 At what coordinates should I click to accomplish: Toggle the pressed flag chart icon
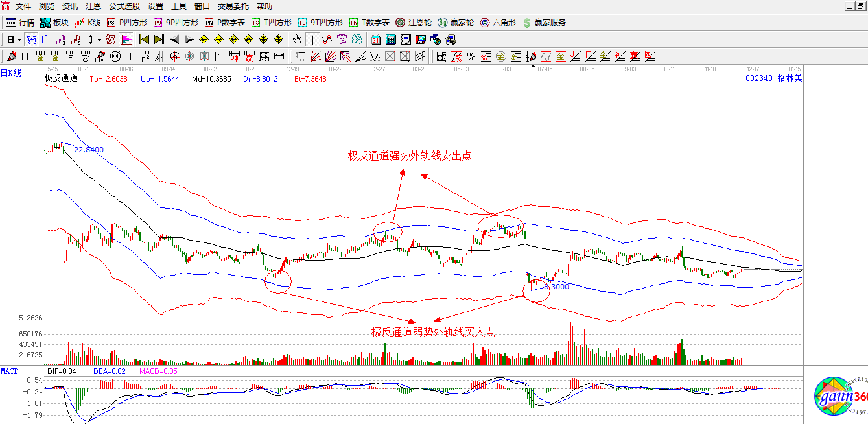pos(126,40)
